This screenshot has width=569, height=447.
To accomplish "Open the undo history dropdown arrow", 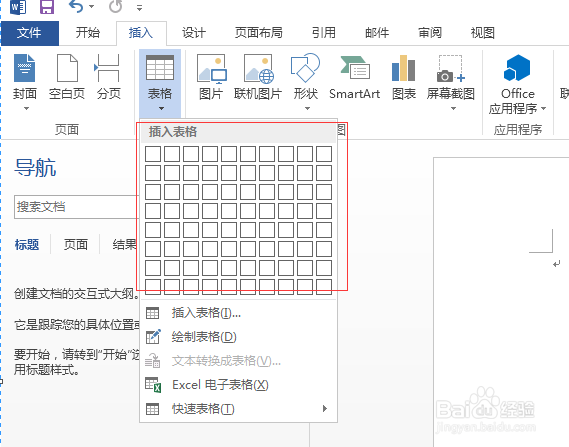I will pos(91,7).
